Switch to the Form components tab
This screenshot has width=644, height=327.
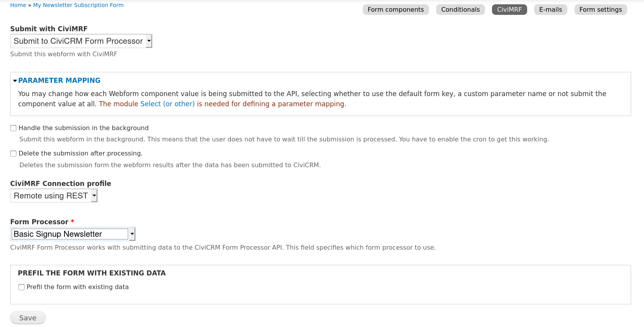point(395,10)
